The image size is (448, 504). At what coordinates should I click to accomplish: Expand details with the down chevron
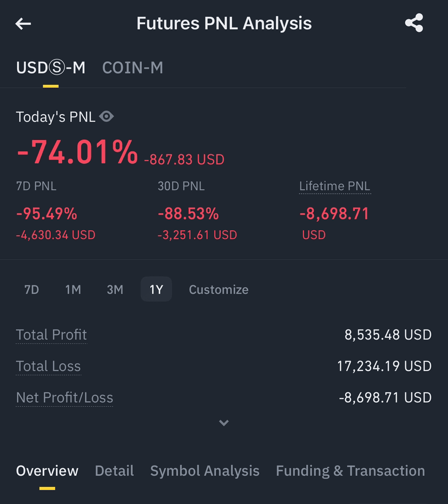[224, 423]
